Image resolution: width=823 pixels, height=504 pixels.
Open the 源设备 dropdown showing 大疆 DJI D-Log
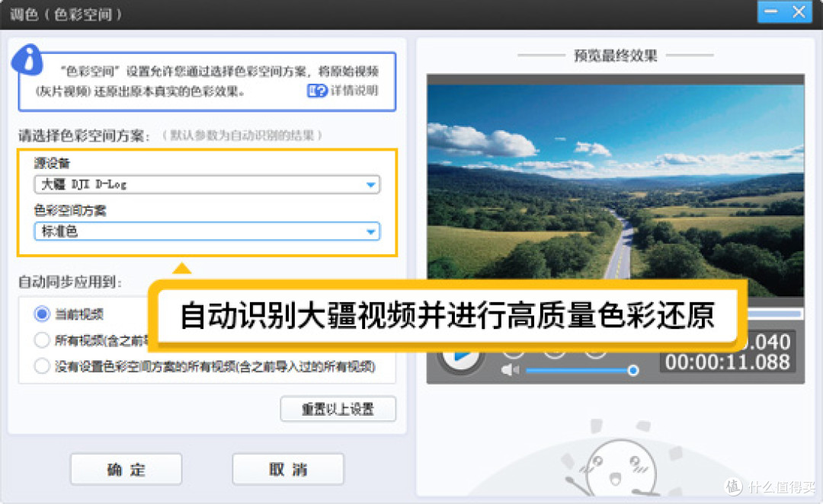[x=207, y=184]
